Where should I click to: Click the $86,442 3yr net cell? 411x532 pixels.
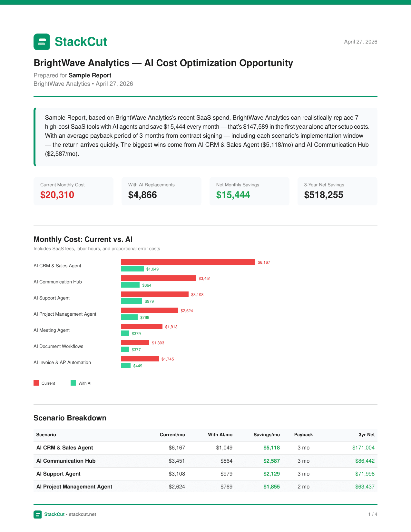coord(365,461)
